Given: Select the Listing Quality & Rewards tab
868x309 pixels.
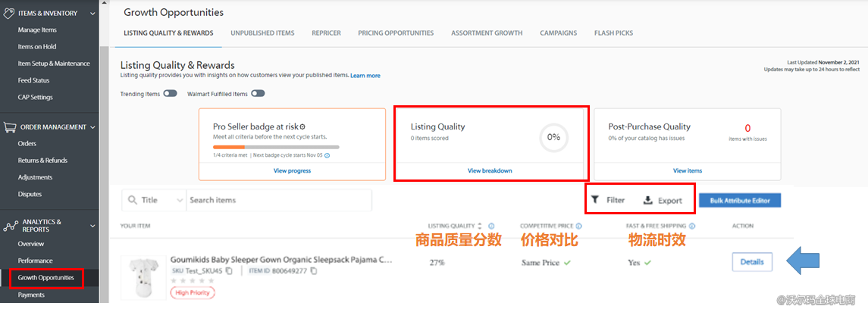Looking at the screenshot, I should [x=168, y=33].
